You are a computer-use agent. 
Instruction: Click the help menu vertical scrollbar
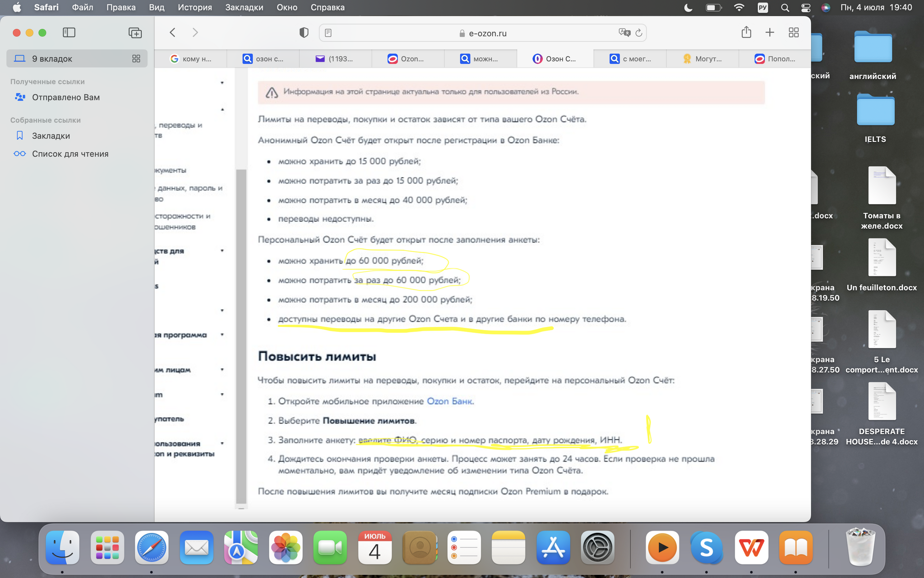click(241, 336)
